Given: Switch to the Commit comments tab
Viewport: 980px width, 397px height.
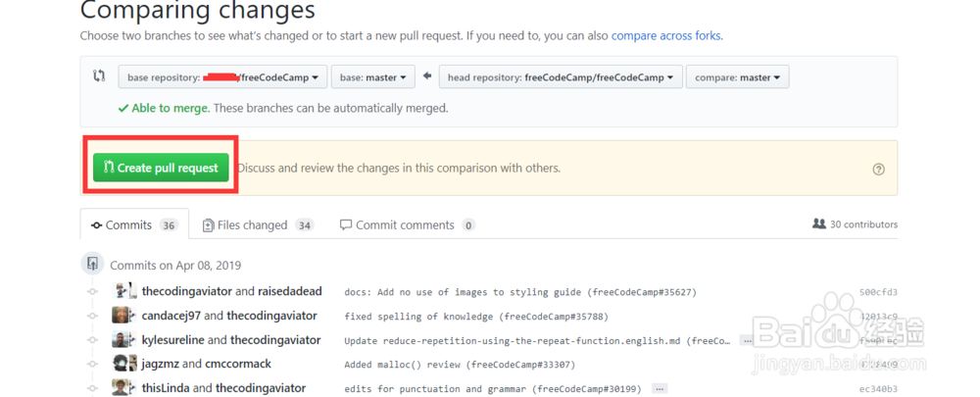Looking at the screenshot, I should tap(407, 225).
